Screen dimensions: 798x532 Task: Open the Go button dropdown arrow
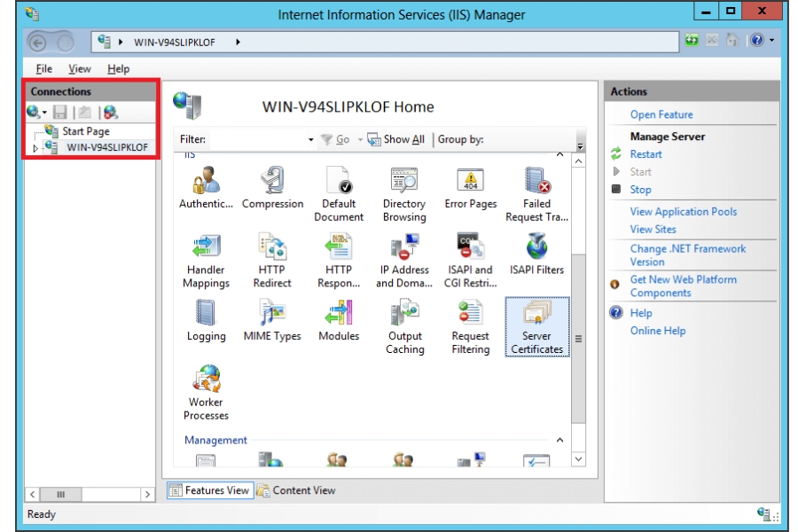360,139
